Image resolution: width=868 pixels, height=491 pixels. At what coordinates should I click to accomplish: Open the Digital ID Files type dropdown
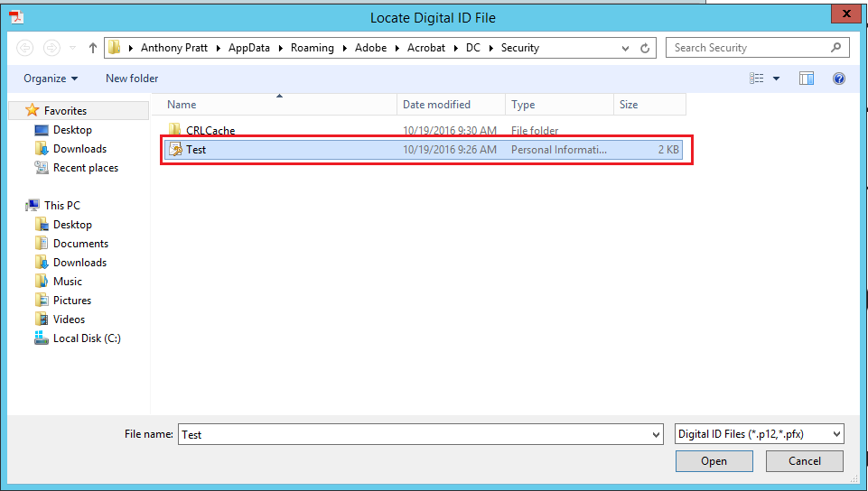click(x=759, y=434)
